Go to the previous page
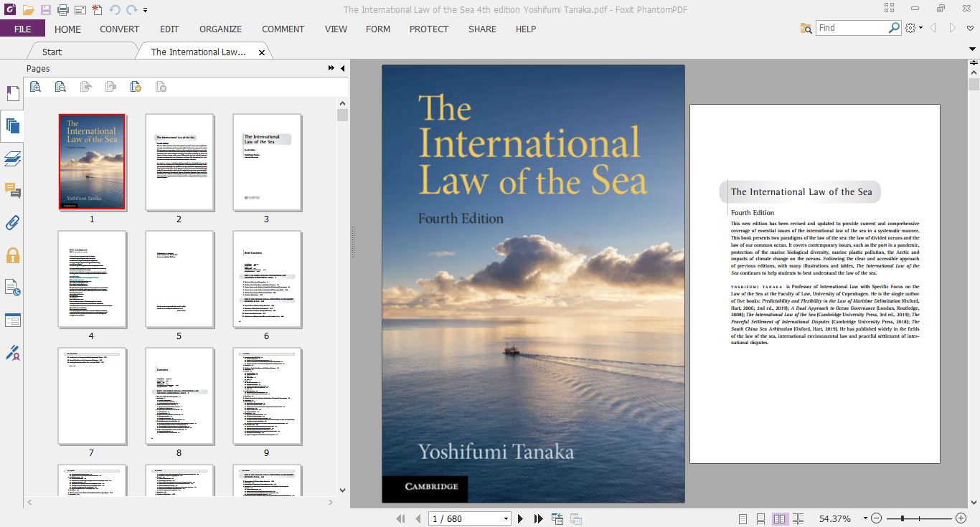 tap(417, 518)
